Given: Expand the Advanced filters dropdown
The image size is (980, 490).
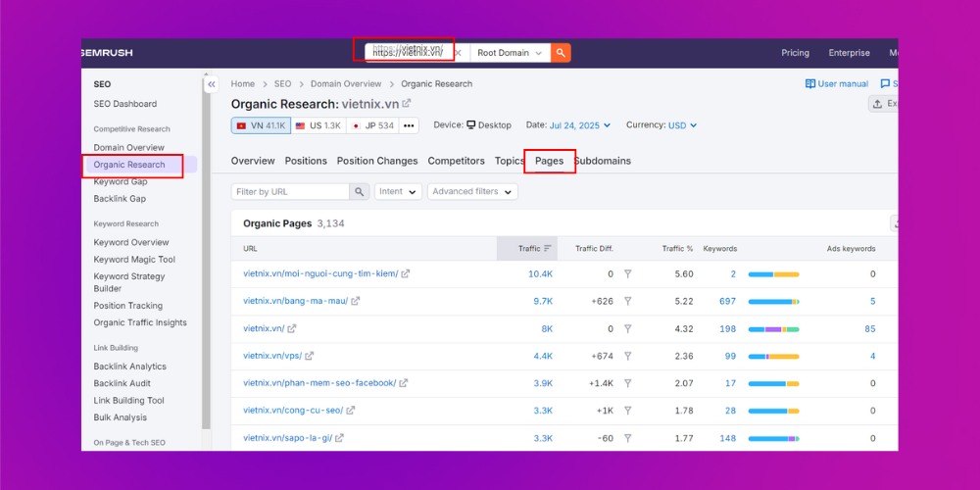Looking at the screenshot, I should [472, 192].
